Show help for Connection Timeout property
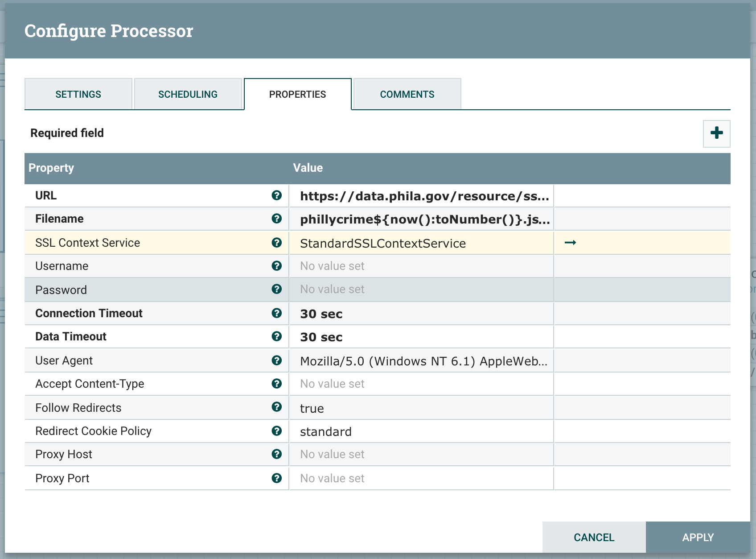The height and width of the screenshot is (559, 756). pyautogui.click(x=276, y=313)
